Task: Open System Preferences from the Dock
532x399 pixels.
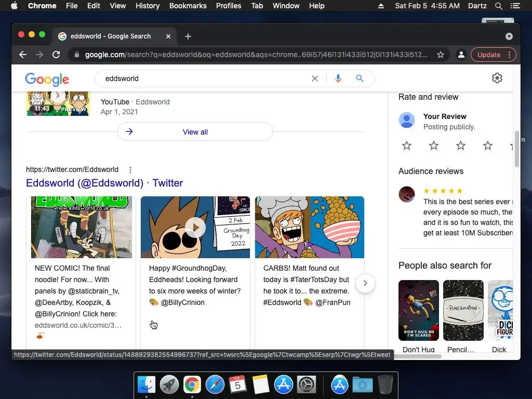Action: click(307, 385)
